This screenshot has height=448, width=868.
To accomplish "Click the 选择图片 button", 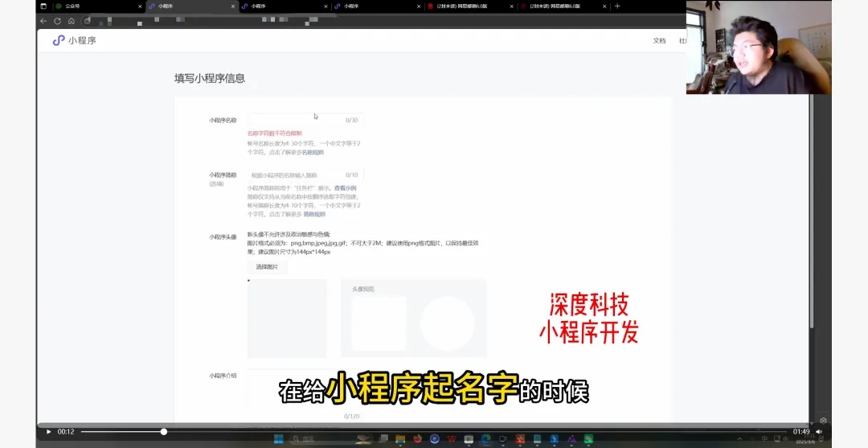I will (267, 267).
